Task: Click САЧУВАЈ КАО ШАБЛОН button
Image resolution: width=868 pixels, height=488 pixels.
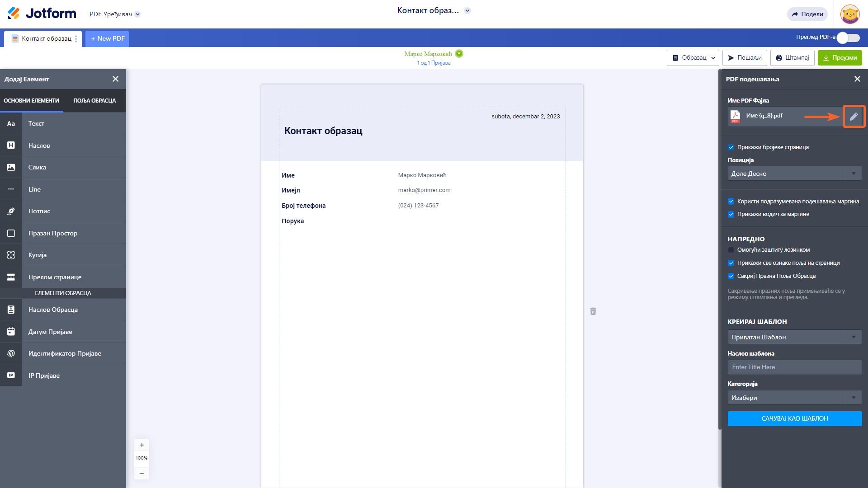Action: pyautogui.click(x=794, y=418)
